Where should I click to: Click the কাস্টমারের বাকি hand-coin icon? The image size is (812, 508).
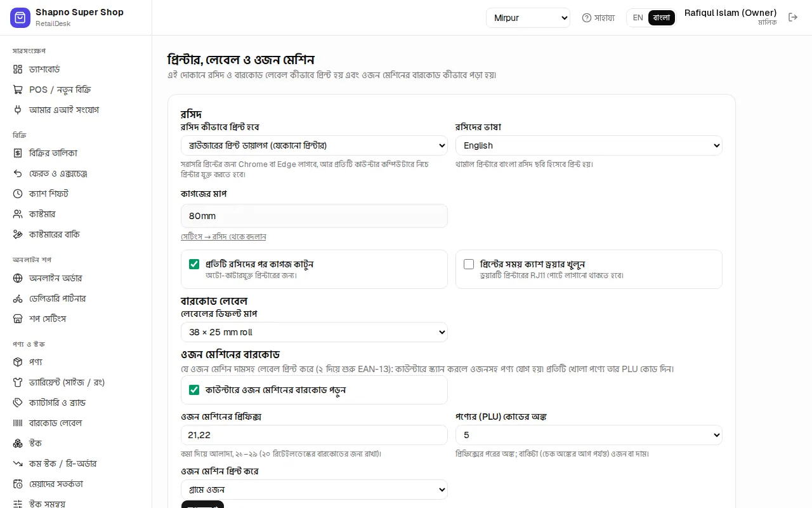(18, 234)
